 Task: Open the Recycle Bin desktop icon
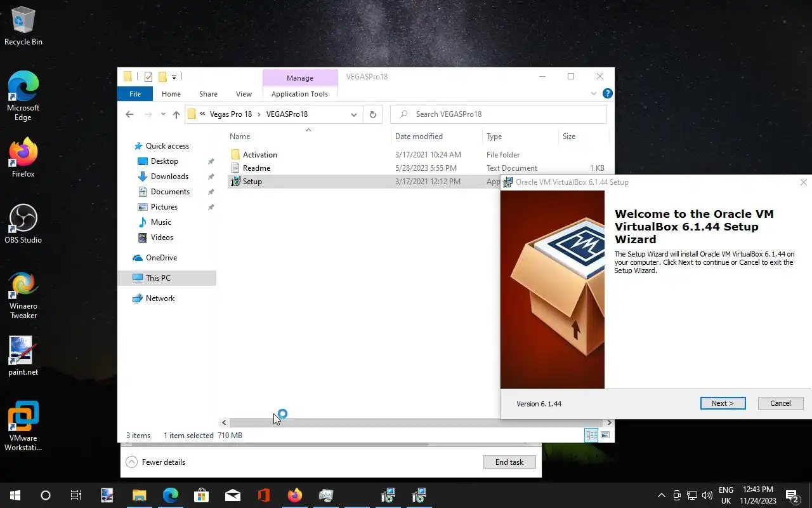point(23,27)
